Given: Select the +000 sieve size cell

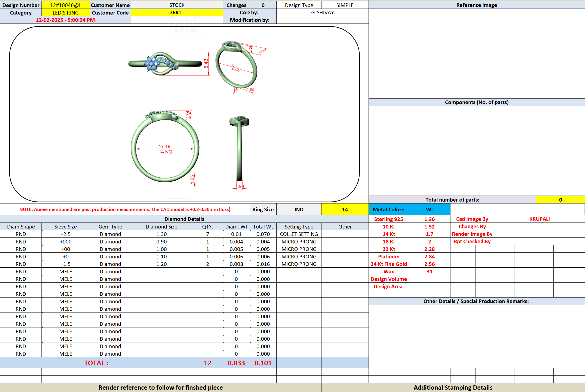Looking at the screenshot, I should point(65,242).
